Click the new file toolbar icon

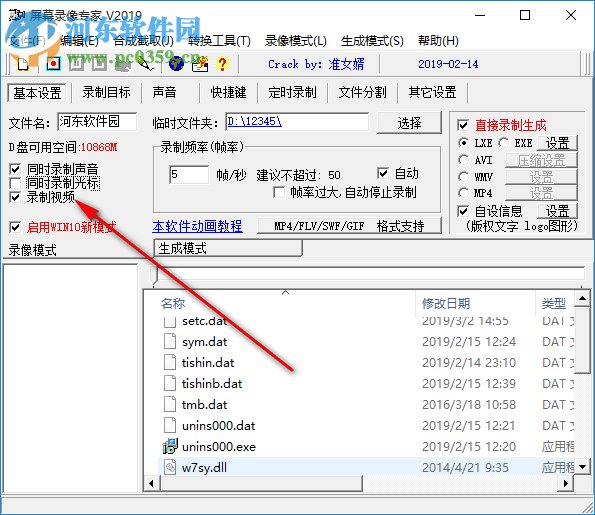point(23,64)
